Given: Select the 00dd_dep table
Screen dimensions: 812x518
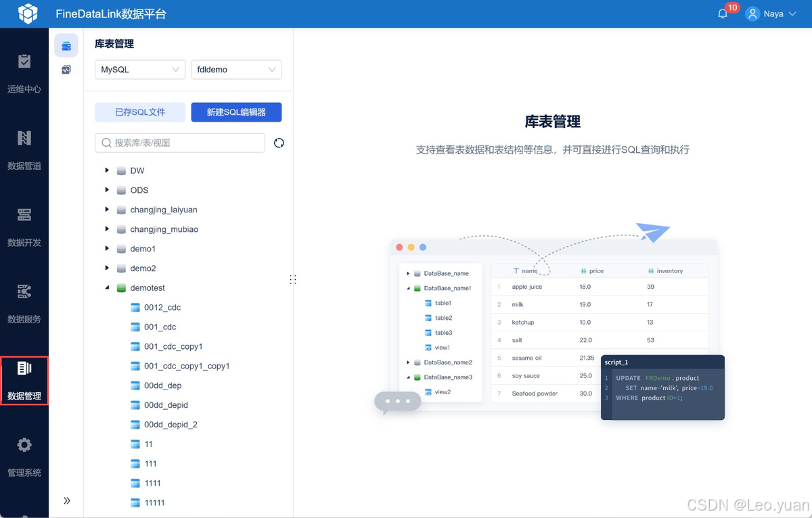Looking at the screenshot, I should click(162, 386).
